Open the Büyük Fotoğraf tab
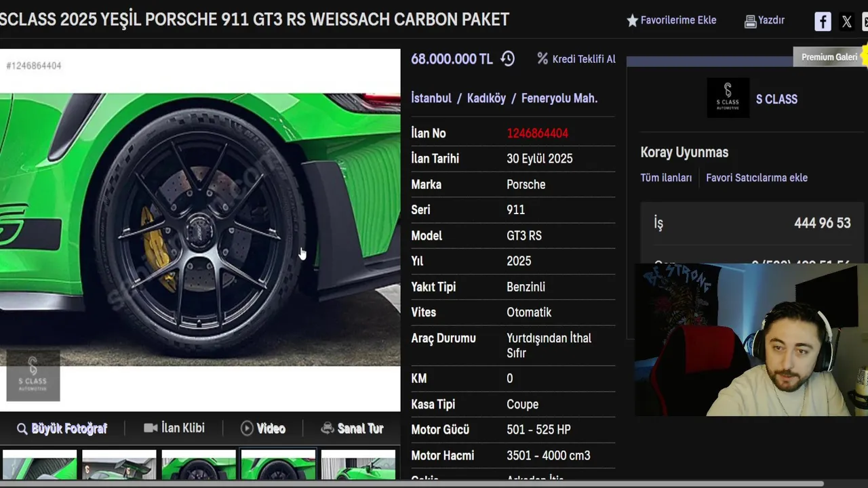 point(62,428)
